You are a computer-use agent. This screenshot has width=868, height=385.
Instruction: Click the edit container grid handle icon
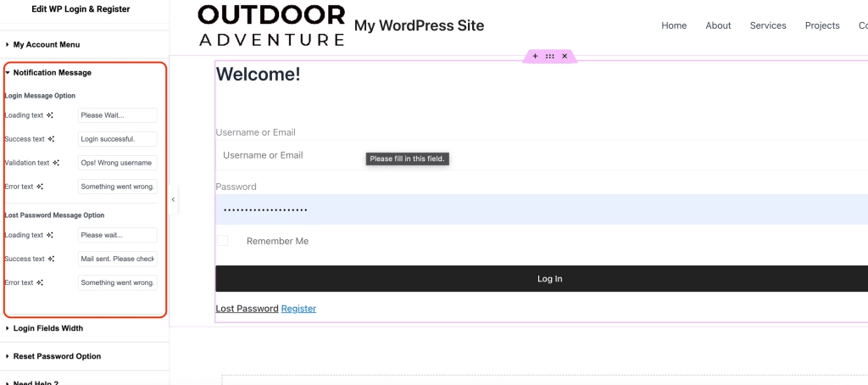pyautogui.click(x=549, y=56)
